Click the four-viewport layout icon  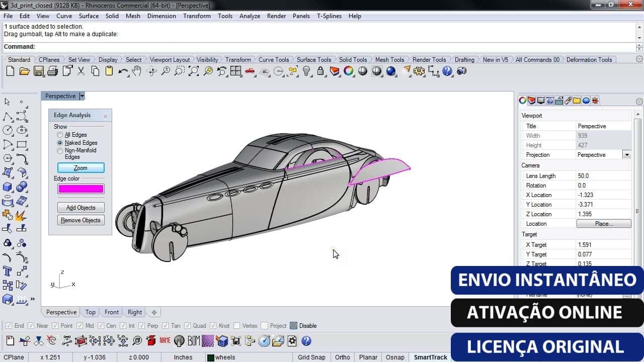236,71
